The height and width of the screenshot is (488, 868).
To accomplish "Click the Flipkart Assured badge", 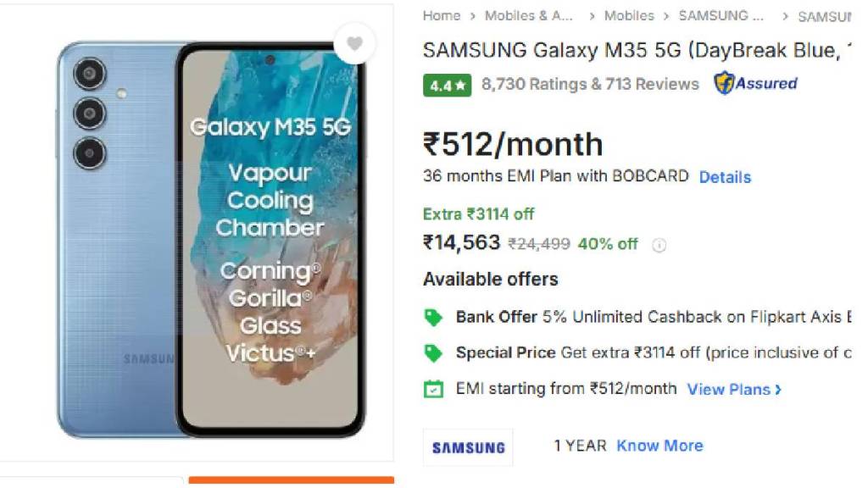I will pyautogui.click(x=755, y=84).
